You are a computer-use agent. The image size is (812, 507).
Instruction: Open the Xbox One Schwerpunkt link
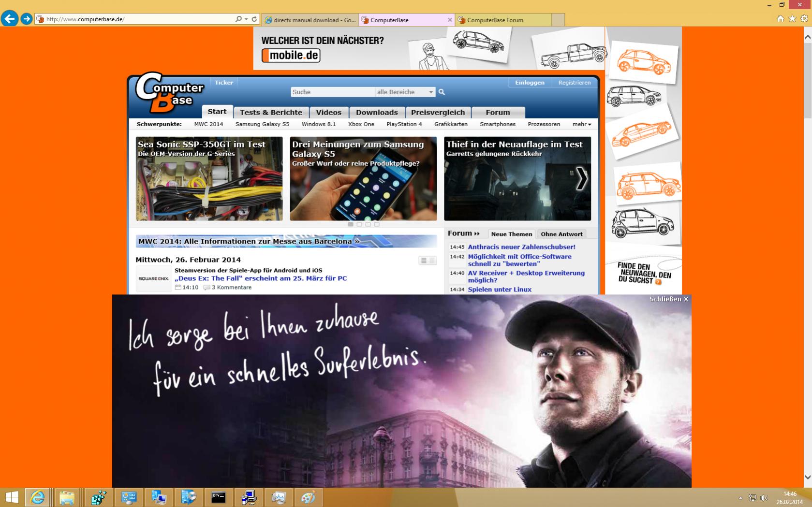click(x=361, y=124)
